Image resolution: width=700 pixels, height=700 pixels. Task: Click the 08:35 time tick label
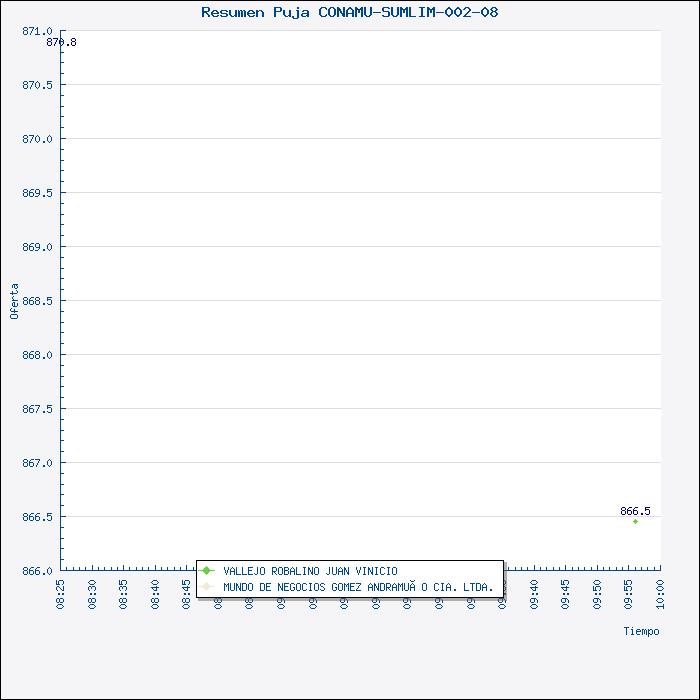tap(124, 592)
